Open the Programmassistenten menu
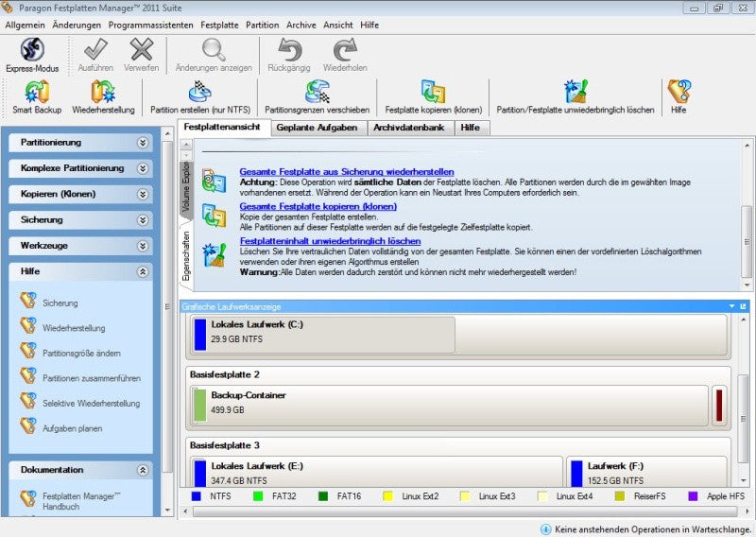 coord(150,26)
